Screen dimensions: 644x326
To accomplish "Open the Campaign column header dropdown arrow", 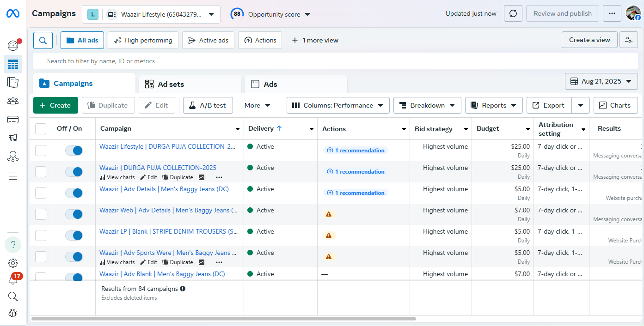I will (x=238, y=129).
